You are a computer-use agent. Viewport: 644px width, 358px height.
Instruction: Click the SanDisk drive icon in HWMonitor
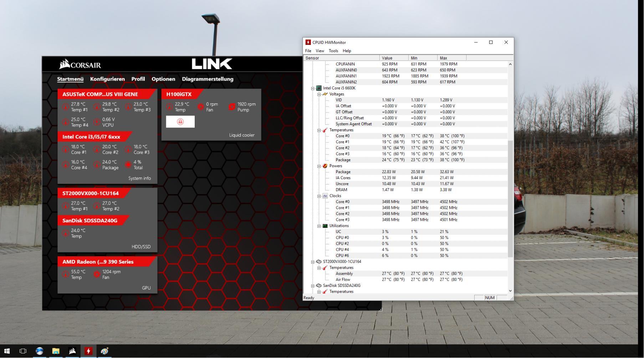[x=319, y=286]
